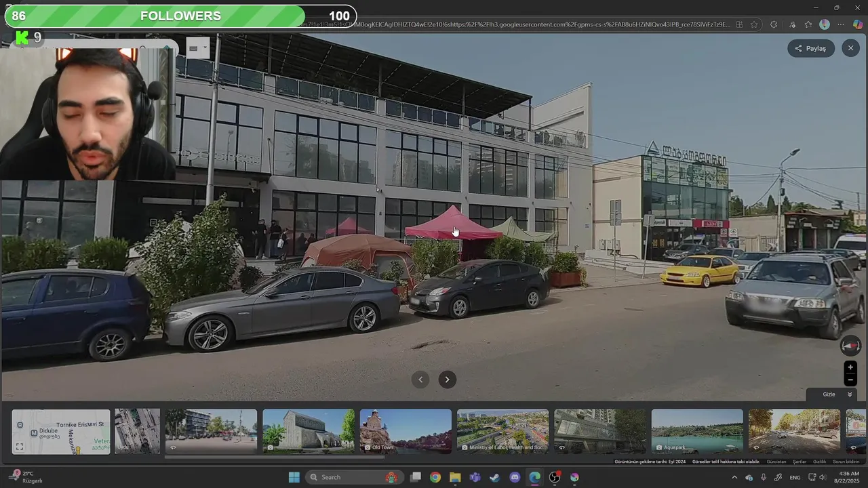The image size is (868, 488).
Task: Select the Aquapark photo thumbnail
Action: (697, 431)
